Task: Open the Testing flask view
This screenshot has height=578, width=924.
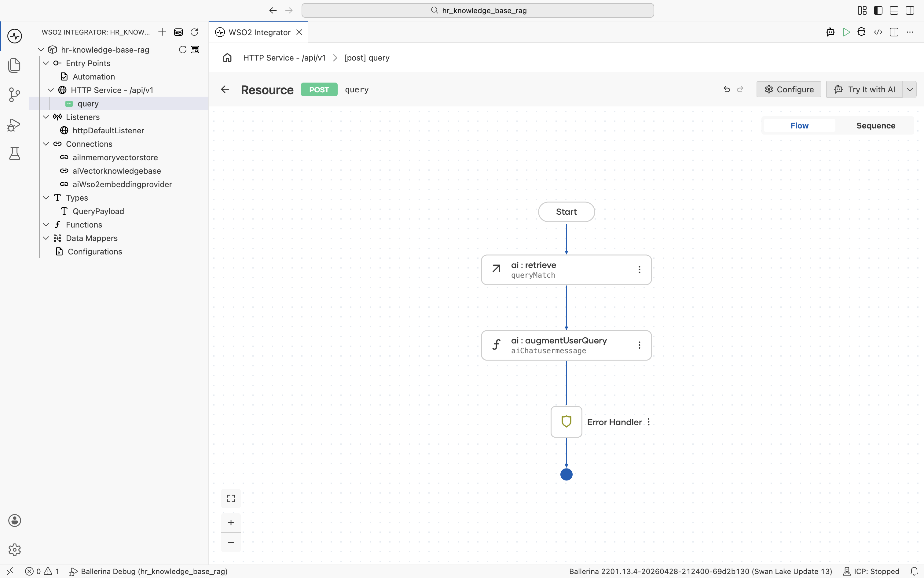Action: 14,154
